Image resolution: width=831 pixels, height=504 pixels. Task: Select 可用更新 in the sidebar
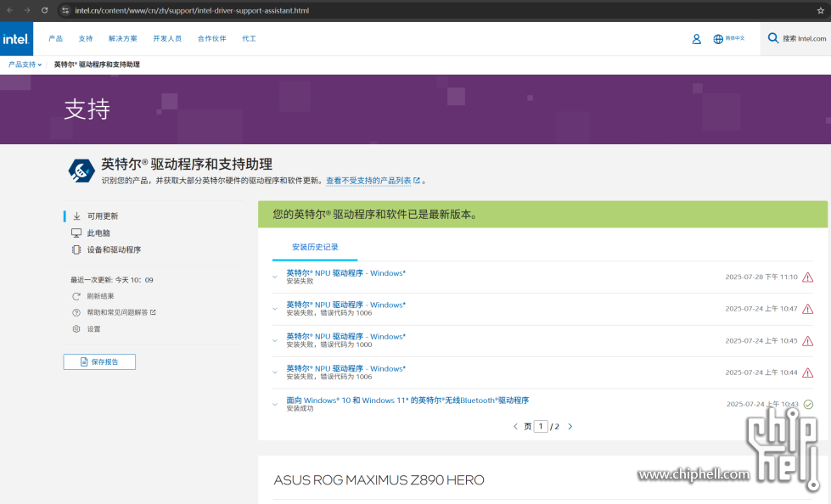tap(103, 216)
